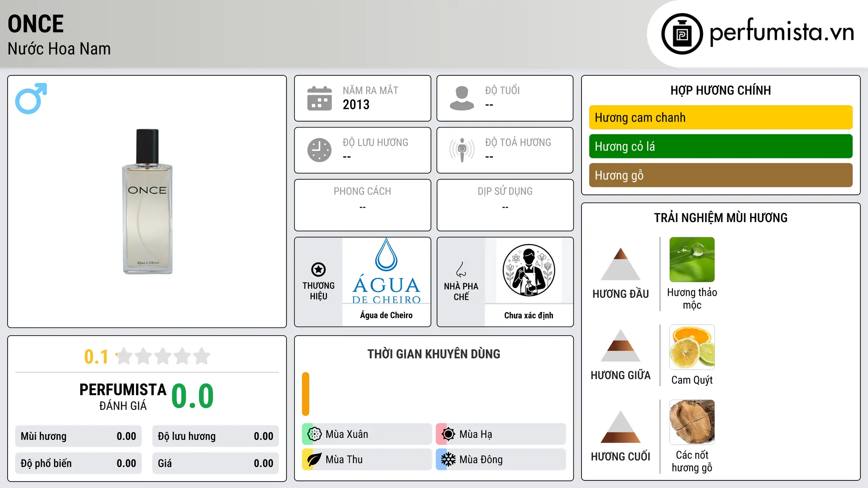Click the Hợp hương chính heading
This screenshot has height=488, width=868.
point(721,90)
